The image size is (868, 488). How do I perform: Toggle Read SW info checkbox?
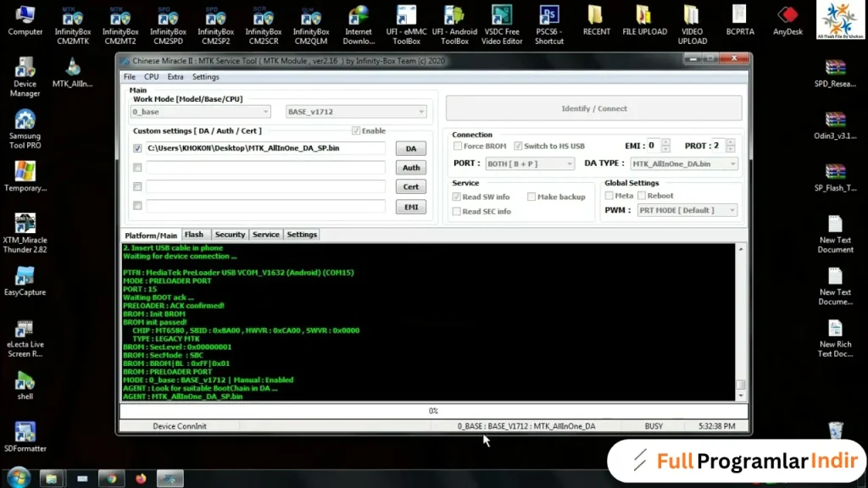click(457, 197)
